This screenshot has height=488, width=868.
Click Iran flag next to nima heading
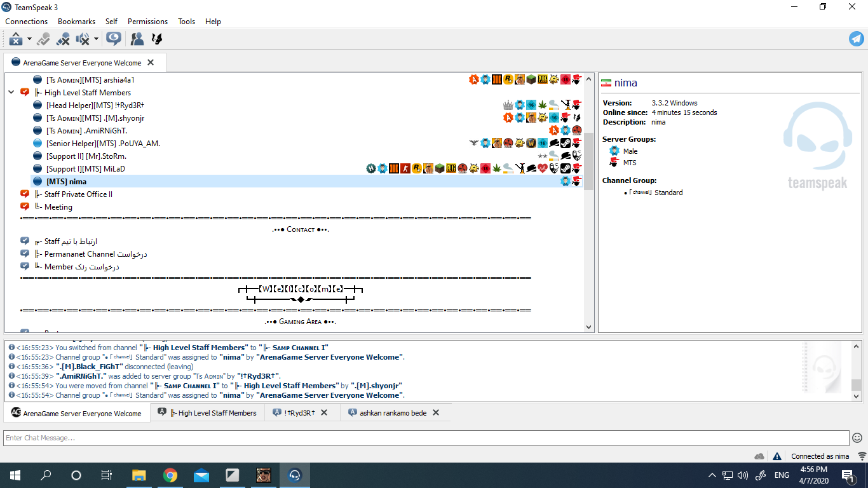click(x=606, y=83)
